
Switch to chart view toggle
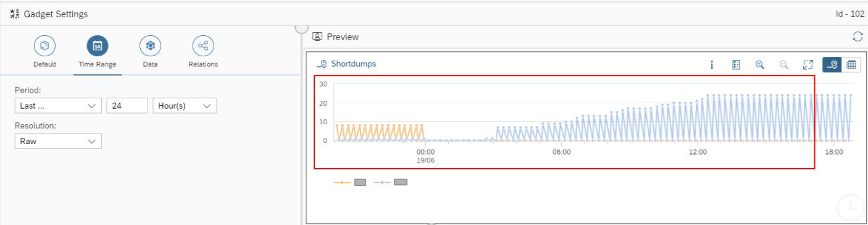coord(832,64)
